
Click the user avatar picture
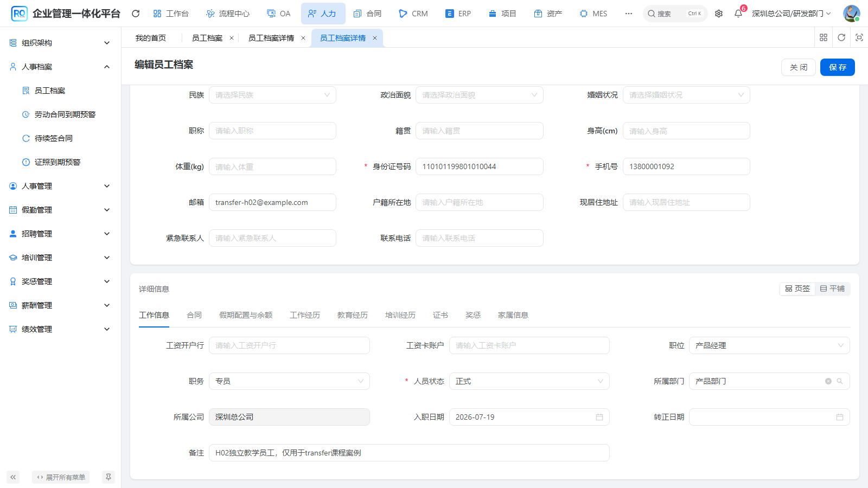(x=852, y=14)
